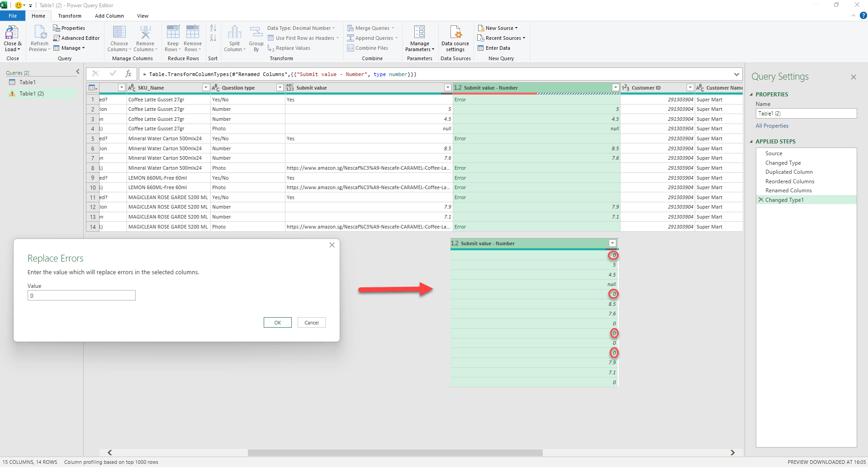
Task: Open the File tab
Action: tap(13, 16)
